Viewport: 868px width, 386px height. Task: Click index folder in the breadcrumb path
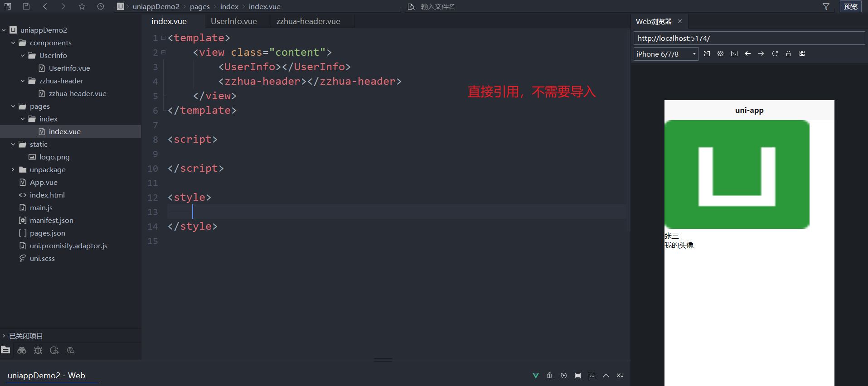coord(229,6)
